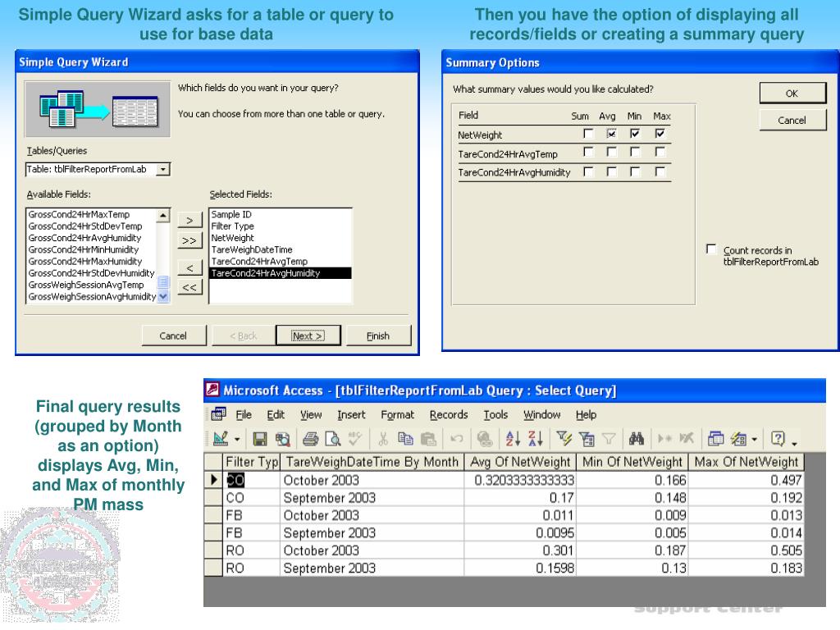Viewport: 840px width, 630px height.
Task: Click the Cut scissors icon
Action: (x=383, y=439)
